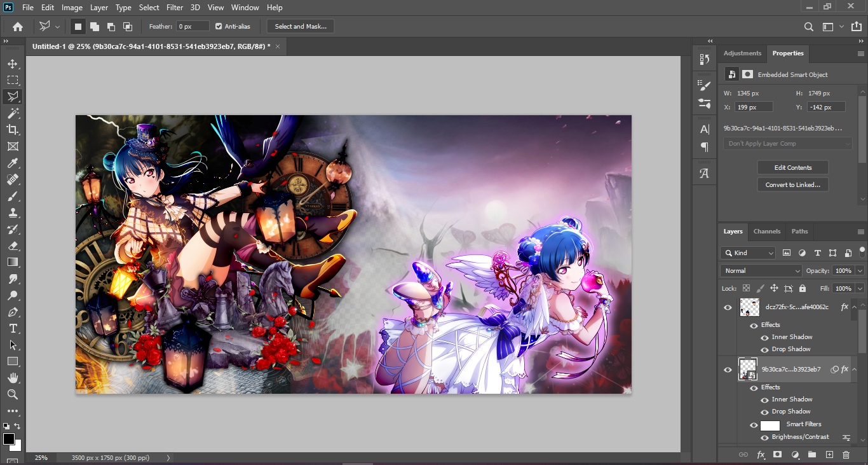The width and height of the screenshot is (868, 465).
Task: Select the Eyedropper tool
Action: pos(12,163)
